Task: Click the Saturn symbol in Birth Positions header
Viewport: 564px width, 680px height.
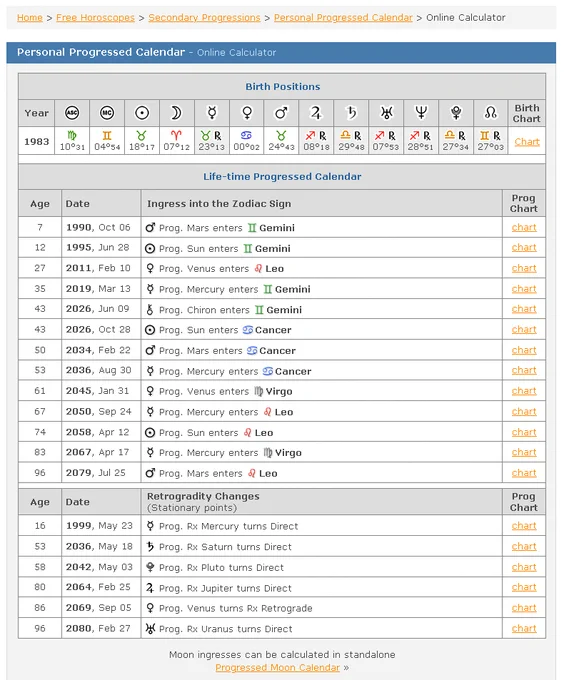Action: tap(351, 113)
